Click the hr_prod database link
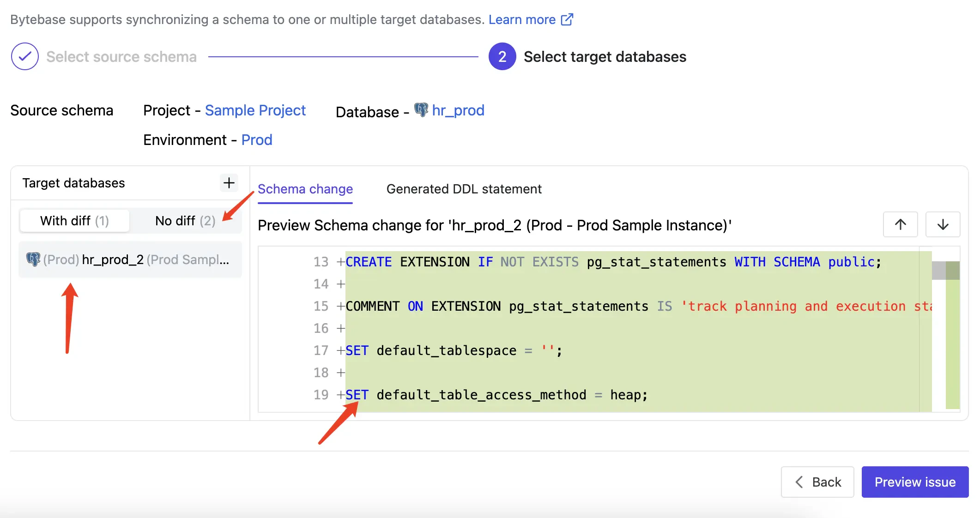Image resolution: width=980 pixels, height=518 pixels. coord(458,110)
